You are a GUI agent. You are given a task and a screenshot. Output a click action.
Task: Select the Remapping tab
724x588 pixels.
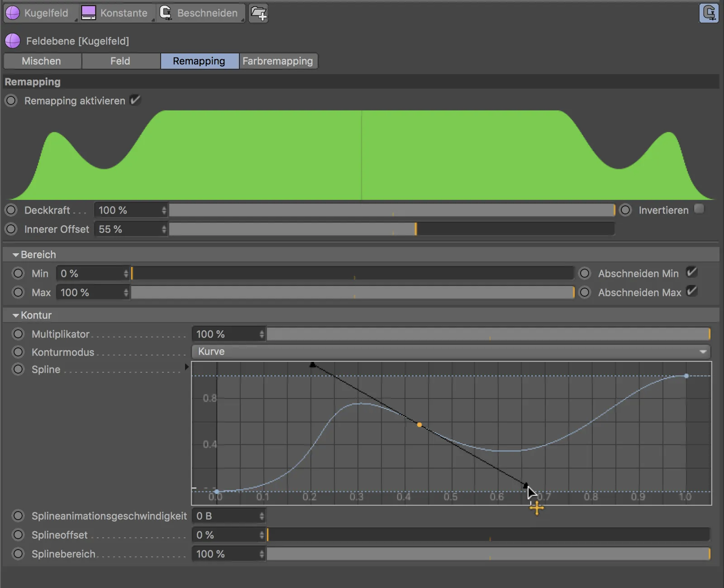(x=200, y=61)
